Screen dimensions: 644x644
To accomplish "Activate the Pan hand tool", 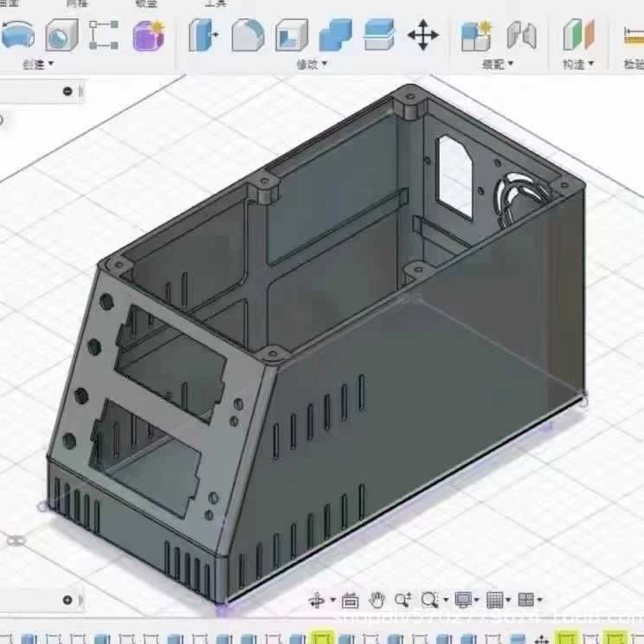I will pos(377,600).
